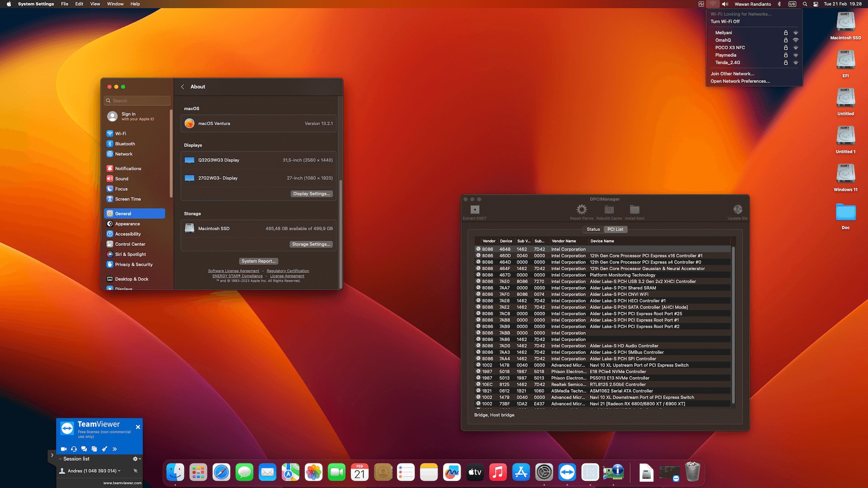Launch Safari from the Dock
868x488 pixels.
click(x=222, y=472)
